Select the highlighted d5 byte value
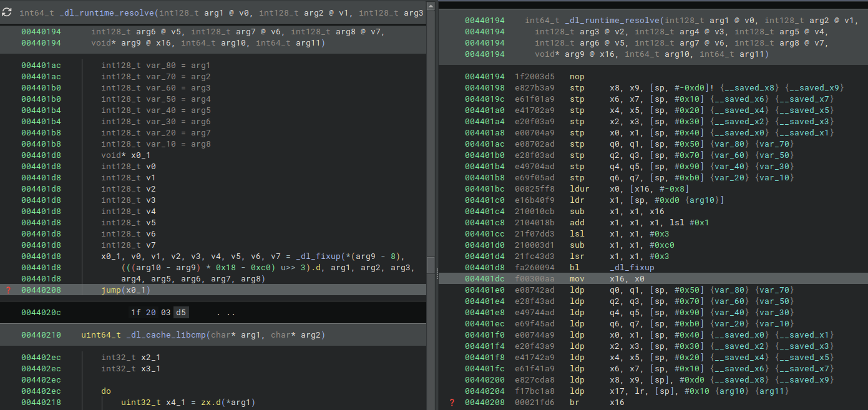 tap(181, 311)
